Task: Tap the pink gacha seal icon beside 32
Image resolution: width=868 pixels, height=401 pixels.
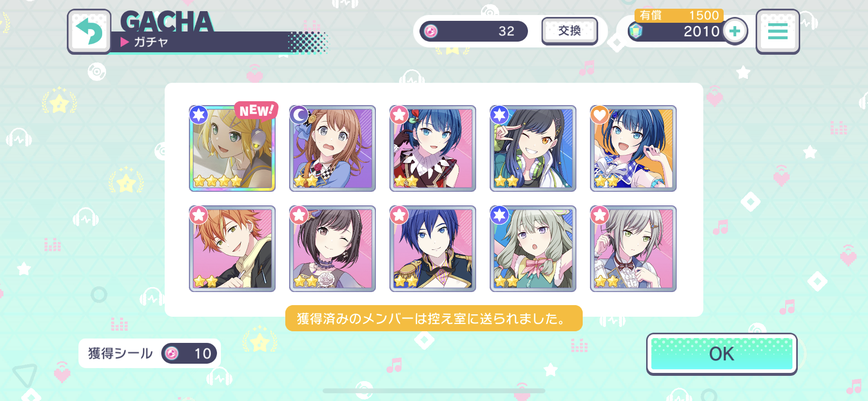Action: click(x=431, y=31)
